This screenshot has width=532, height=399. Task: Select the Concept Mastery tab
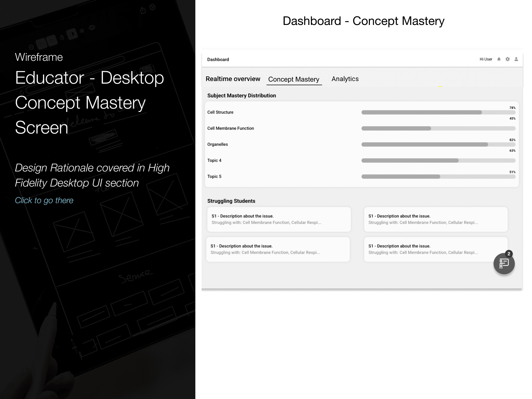click(x=294, y=79)
